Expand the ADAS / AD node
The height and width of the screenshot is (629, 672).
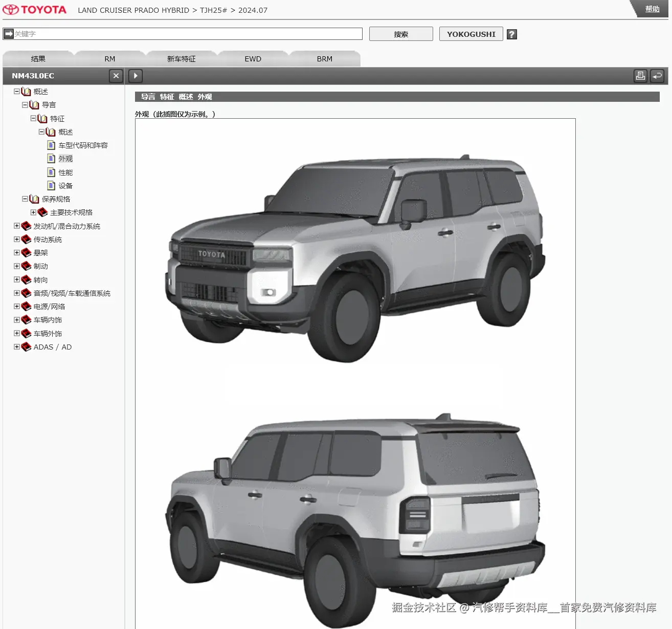[16, 346]
